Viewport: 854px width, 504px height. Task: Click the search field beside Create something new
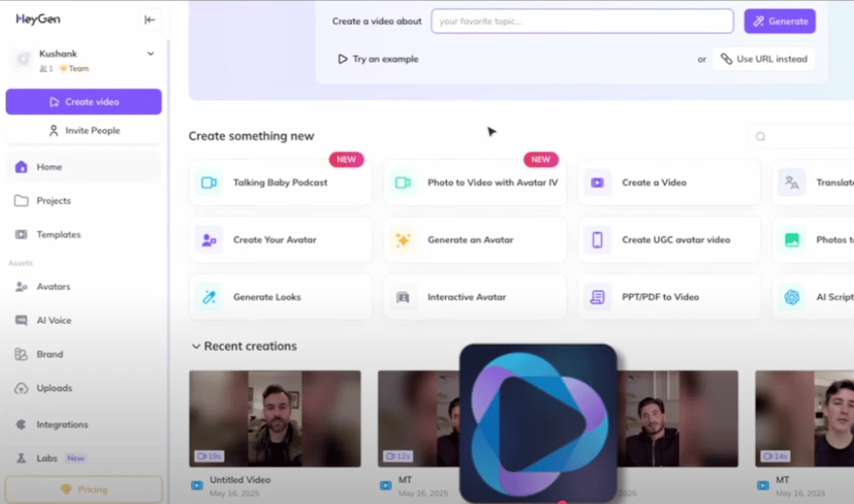click(802, 136)
